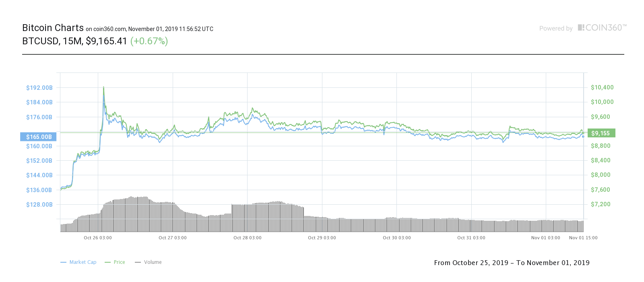The width and height of the screenshot is (644, 282).
Task: Click the $160.00B axis label
Action: pos(39,146)
